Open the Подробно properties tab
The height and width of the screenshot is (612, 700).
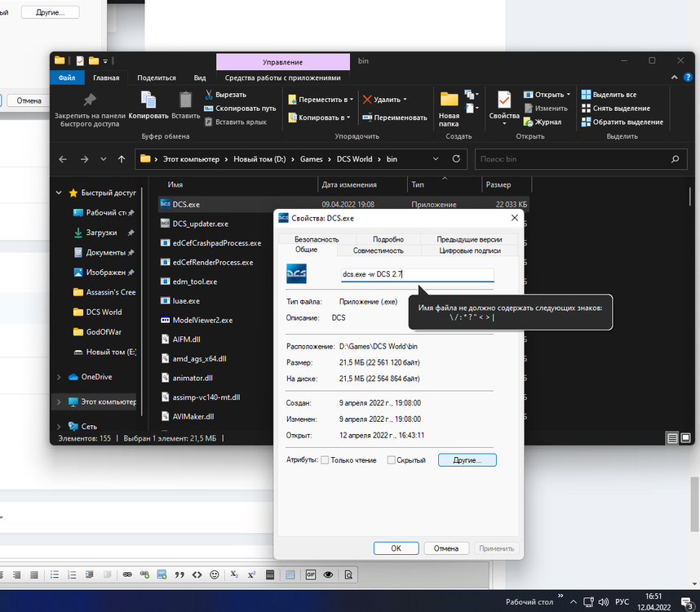pos(388,239)
